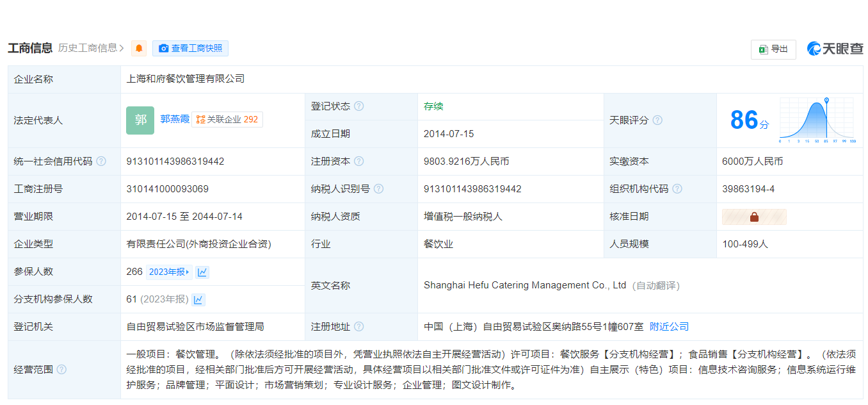Click help icon beside 注册资本
The width and height of the screenshot is (868, 405).
coord(359,161)
